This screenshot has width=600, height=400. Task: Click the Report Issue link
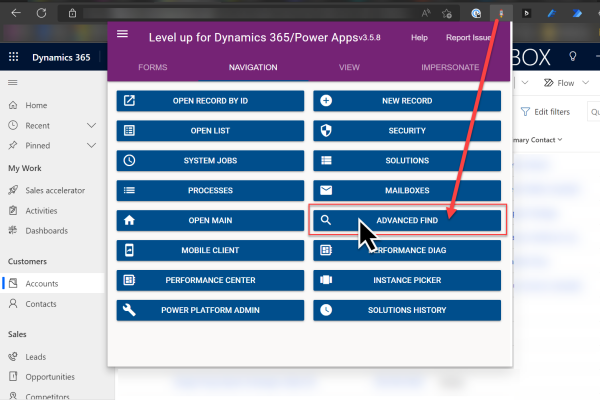coord(468,37)
